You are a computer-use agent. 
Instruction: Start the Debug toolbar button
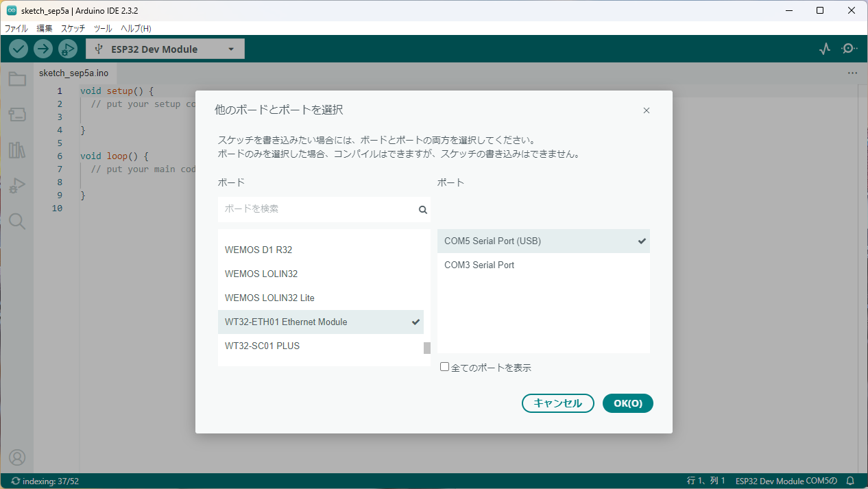point(67,49)
